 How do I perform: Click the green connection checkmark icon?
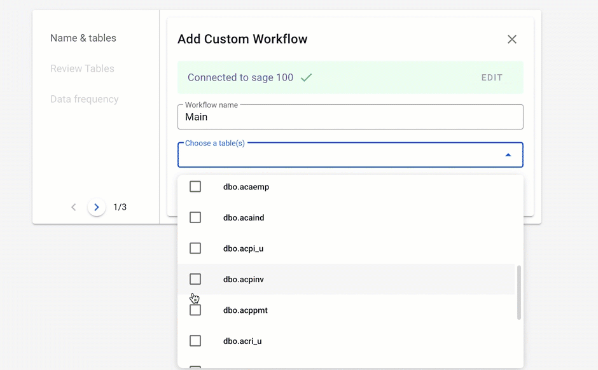tap(306, 77)
